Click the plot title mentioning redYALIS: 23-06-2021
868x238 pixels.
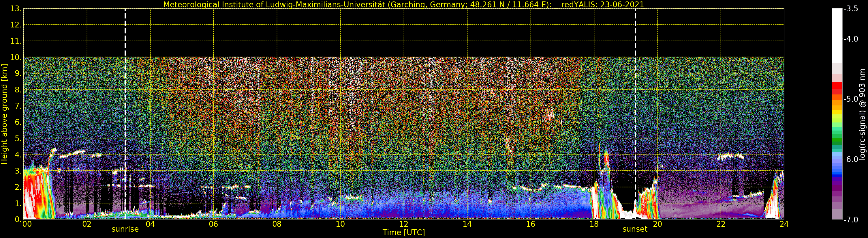pos(404,5)
